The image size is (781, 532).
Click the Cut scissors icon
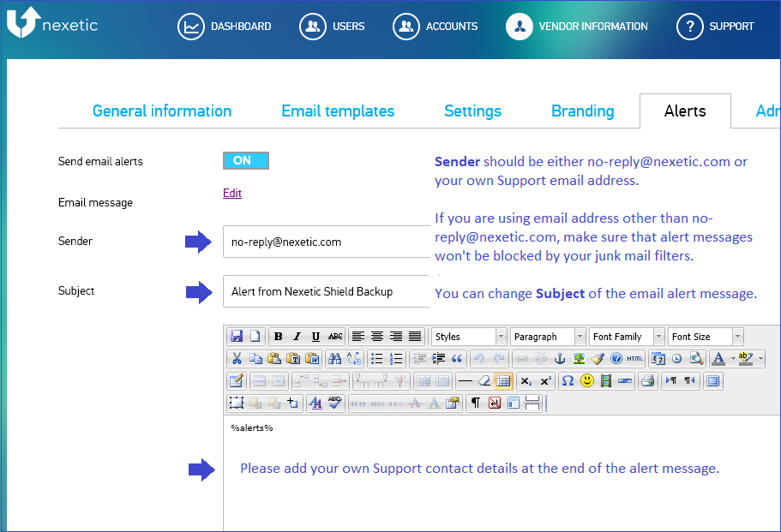coord(237,358)
